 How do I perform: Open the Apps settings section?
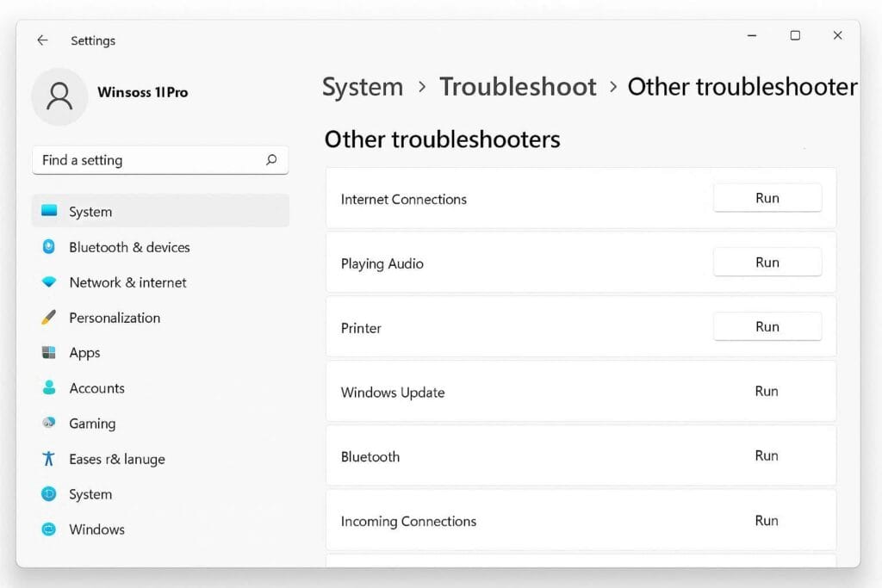pyautogui.click(x=84, y=353)
